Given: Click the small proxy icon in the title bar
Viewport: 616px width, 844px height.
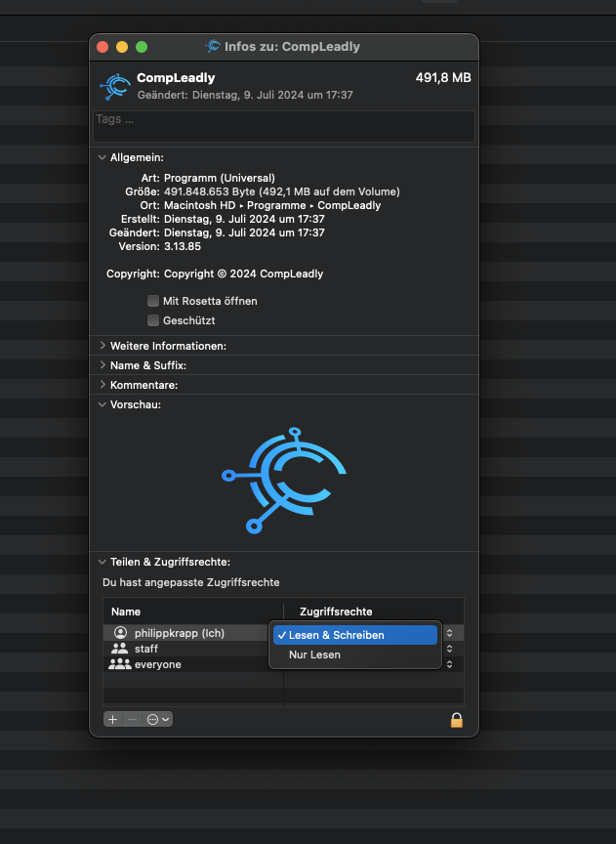Looking at the screenshot, I should tap(212, 46).
